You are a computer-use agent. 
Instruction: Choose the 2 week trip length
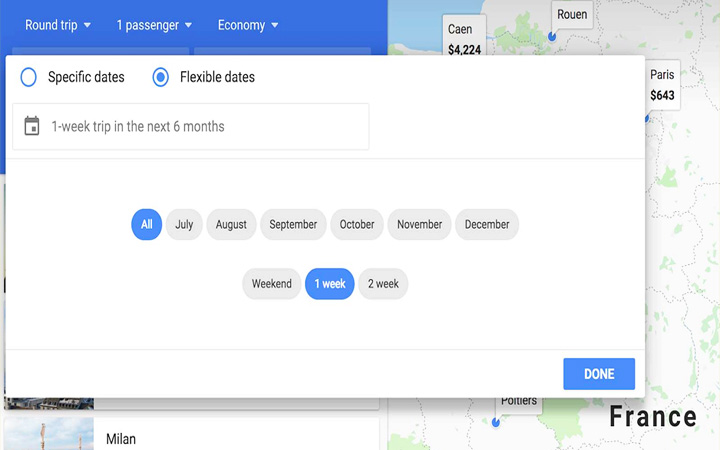(x=383, y=284)
